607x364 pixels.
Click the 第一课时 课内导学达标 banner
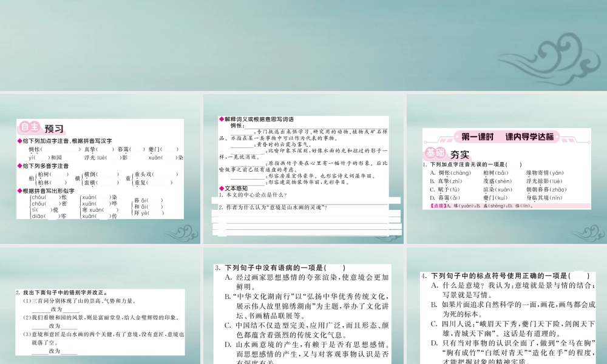[x=507, y=136]
